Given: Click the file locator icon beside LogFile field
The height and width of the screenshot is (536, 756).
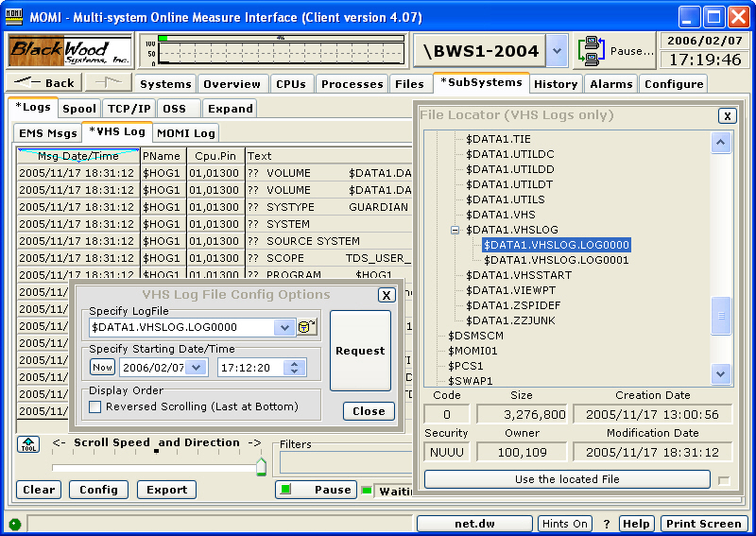Looking at the screenshot, I should (x=308, y=327).
